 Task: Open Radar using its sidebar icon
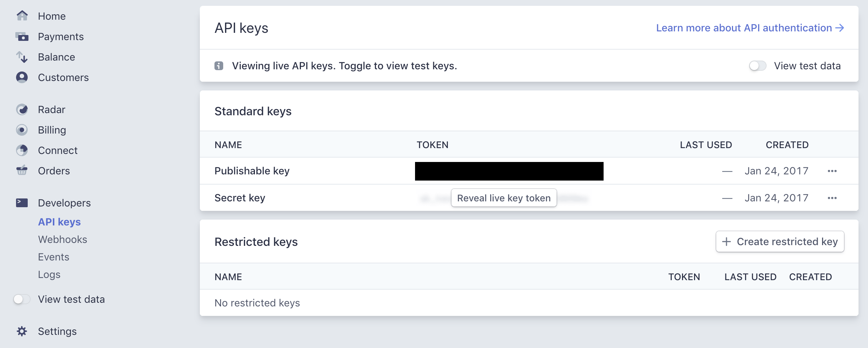pyautogui.click(x=22, y=109)
